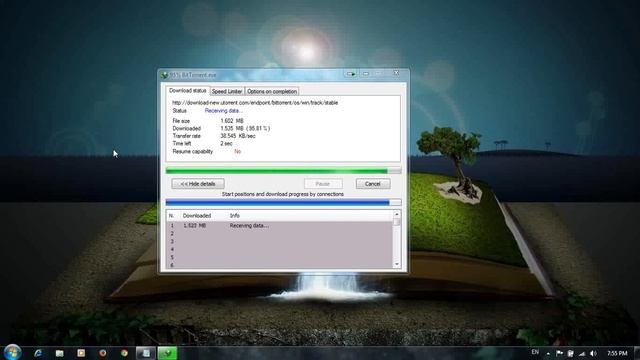Send the download dialog to the tray
Screen dimensions: 640x360
pos(351,74)
